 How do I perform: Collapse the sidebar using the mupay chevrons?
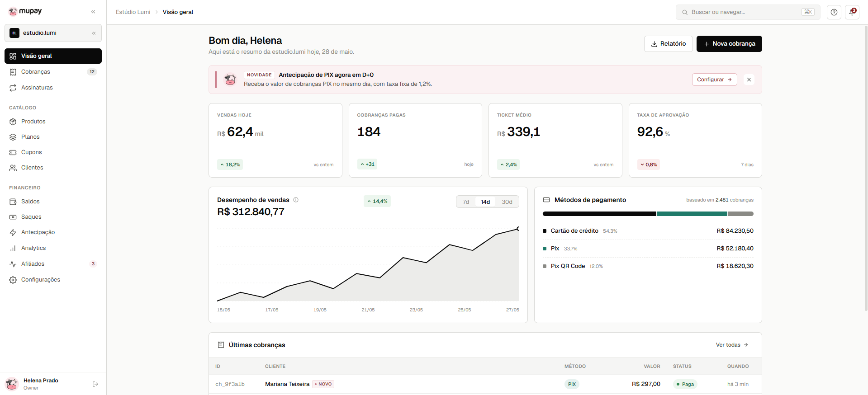point(94,12)
